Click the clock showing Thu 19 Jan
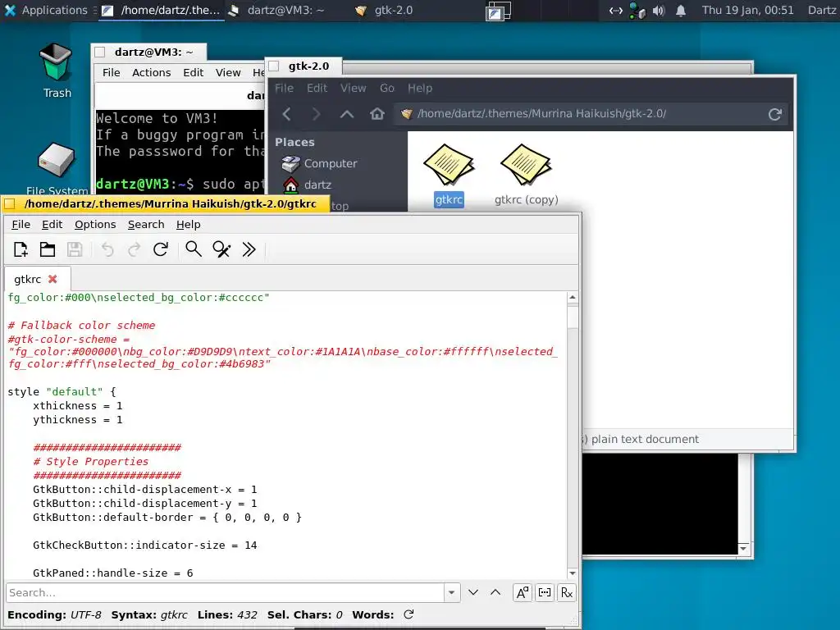The width and height of the screenshot is (840, 630). (x=747, y=10)
